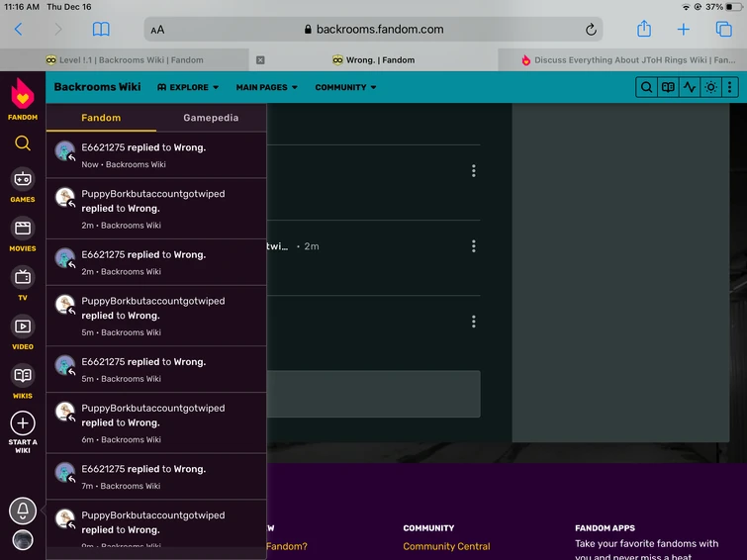
Task: Click the reply text input box
Action: click(374, 394)
